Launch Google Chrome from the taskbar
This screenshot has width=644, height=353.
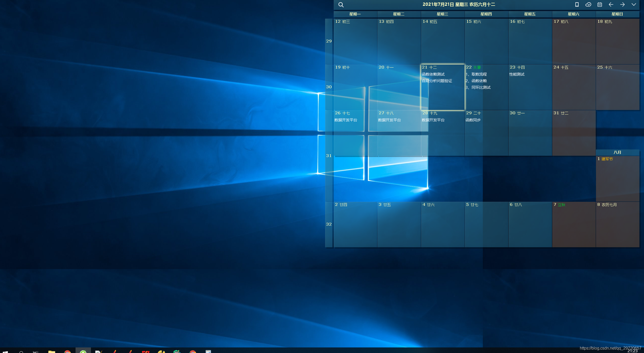[67, 351]
